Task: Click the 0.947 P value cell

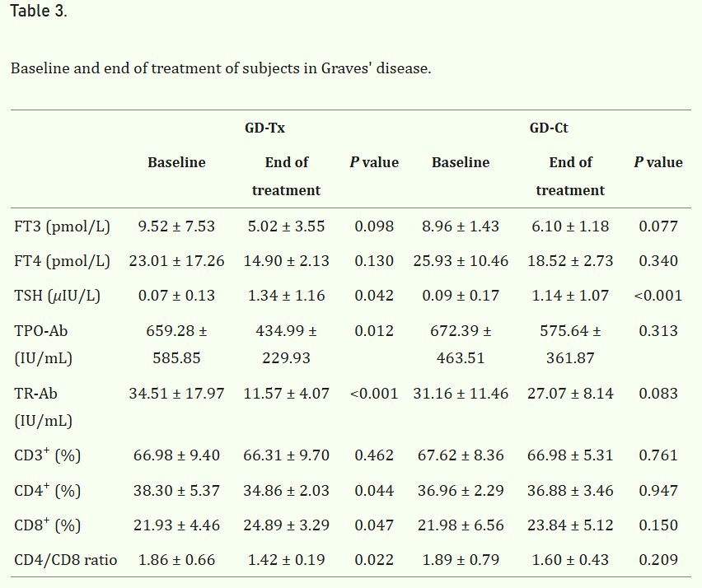Action: 658,491
